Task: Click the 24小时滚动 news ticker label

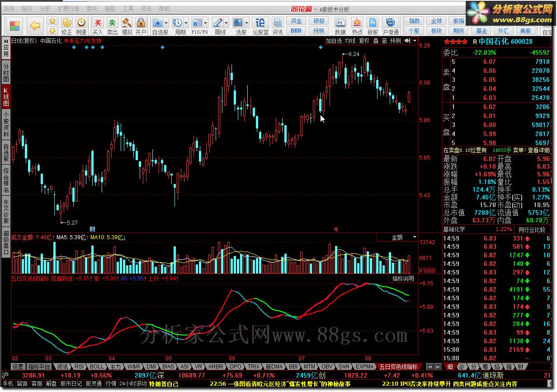Action: click(x=133, y=383)
